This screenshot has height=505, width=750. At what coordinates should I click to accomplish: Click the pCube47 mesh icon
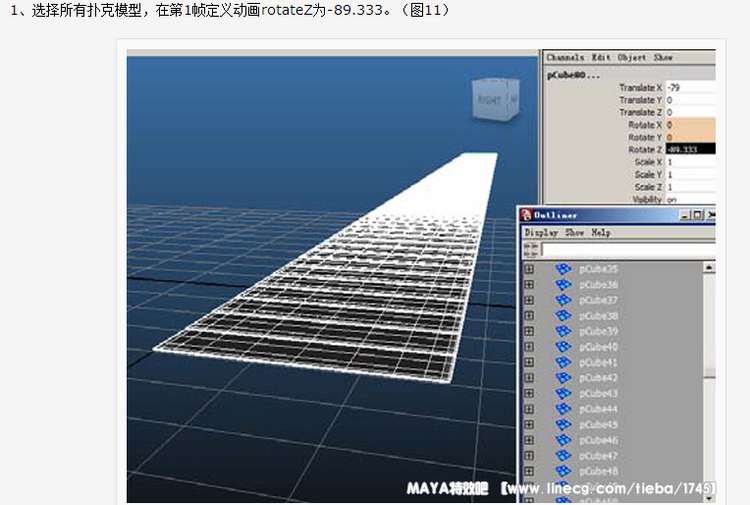click(563, 456)
